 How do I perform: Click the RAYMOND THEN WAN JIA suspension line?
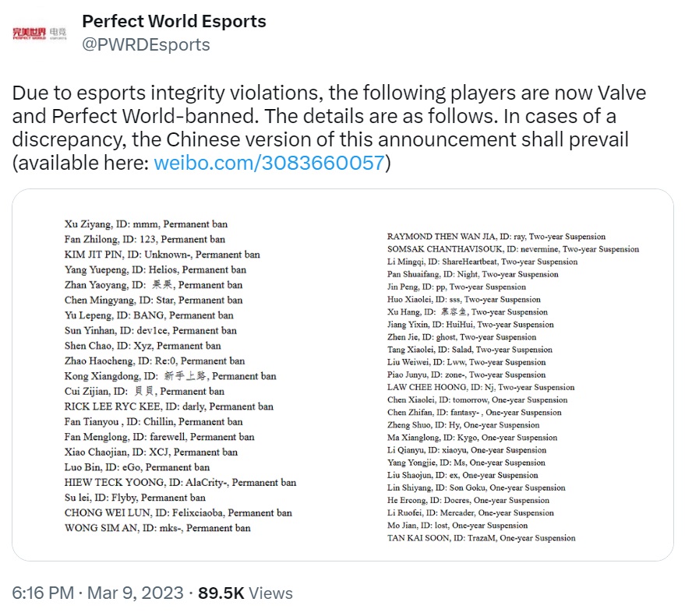tap(496, 237)
